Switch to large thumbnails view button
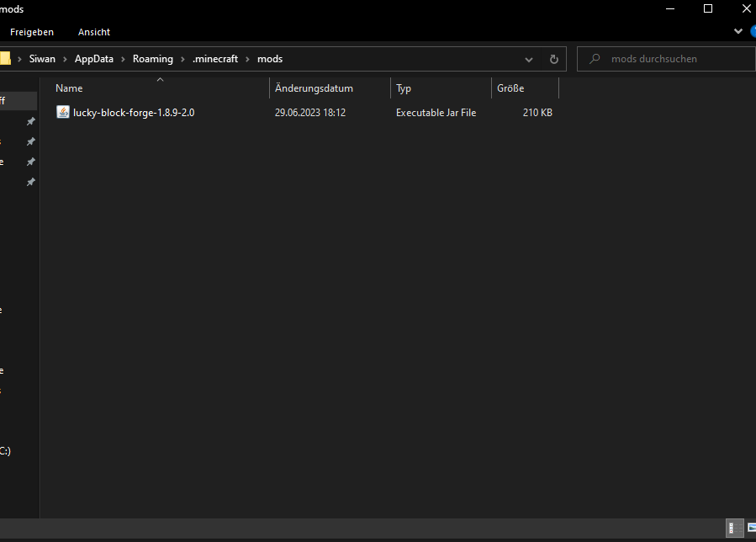The image size is (756, 542). point(751,528)
